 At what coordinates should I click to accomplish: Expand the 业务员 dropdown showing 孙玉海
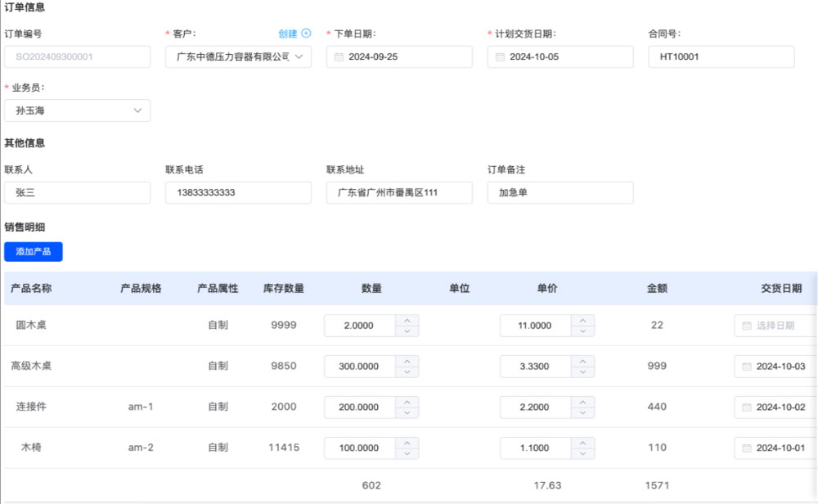click(137, 110)
